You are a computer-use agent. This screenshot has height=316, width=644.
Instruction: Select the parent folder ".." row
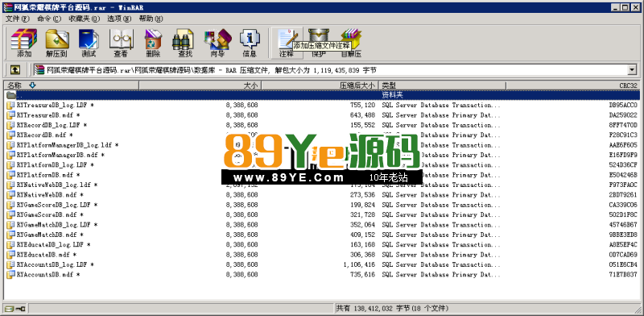point(322,95)
